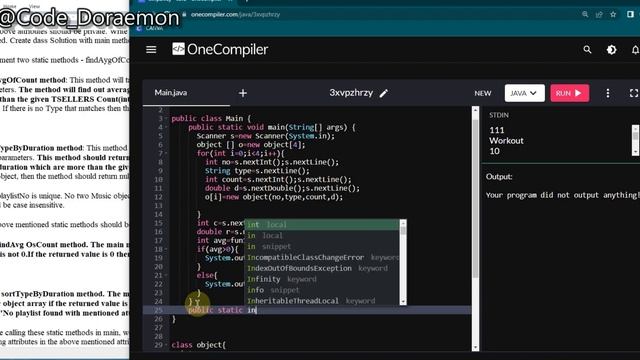This screenshot has height=360, width=640.
Task: Click the OneCompiler logo
Action: coord(220,49)
